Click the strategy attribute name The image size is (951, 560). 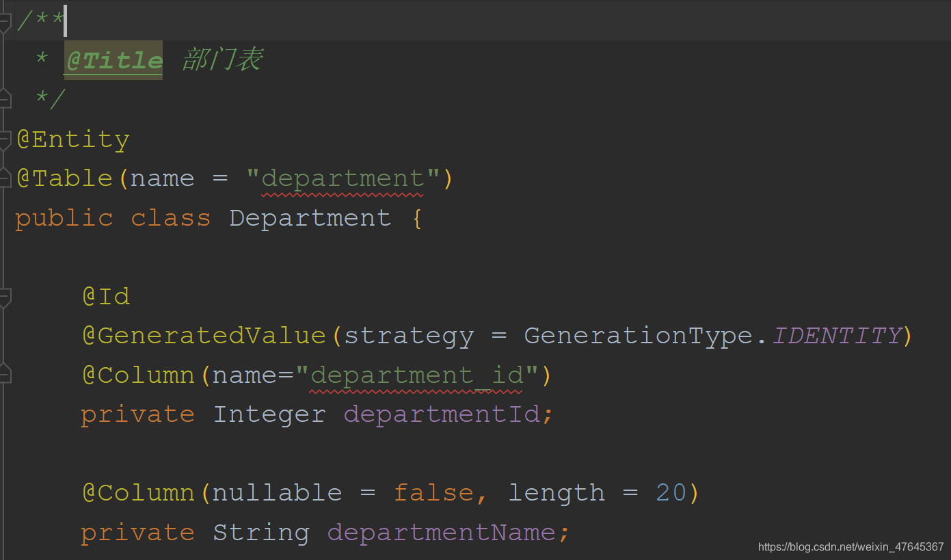[409, 336]
